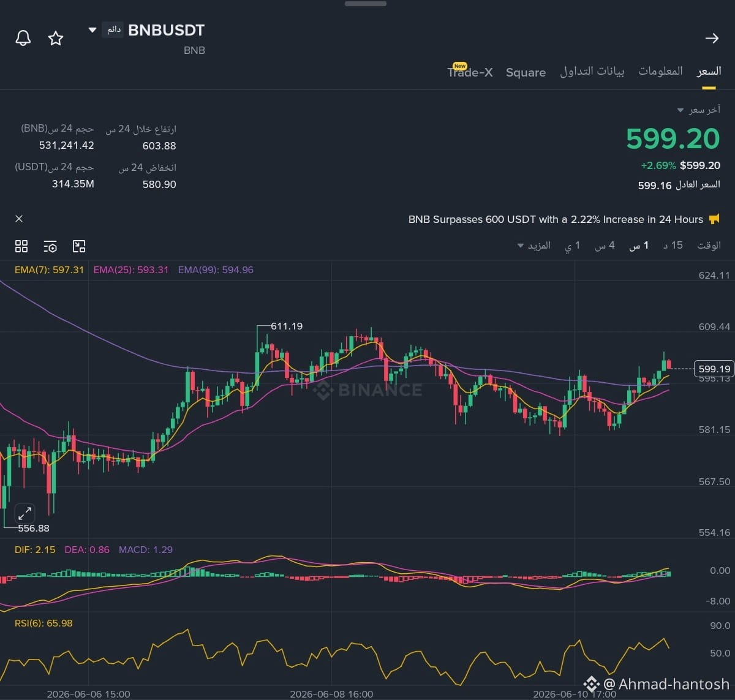Click the 611.19 high price marker
735x700 pixels.
[287, 326]
